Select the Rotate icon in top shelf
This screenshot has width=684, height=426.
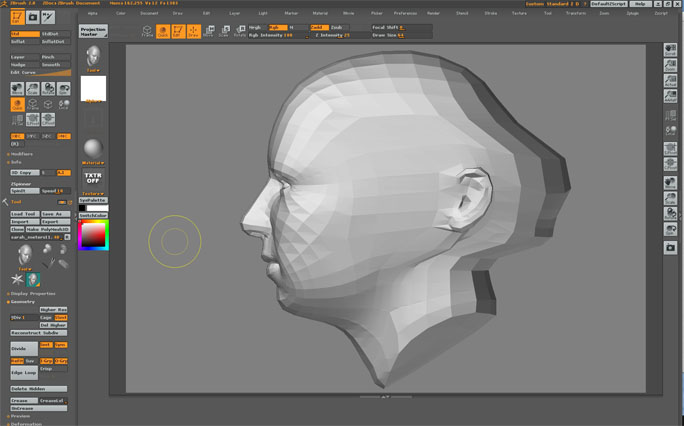[240, 31]
